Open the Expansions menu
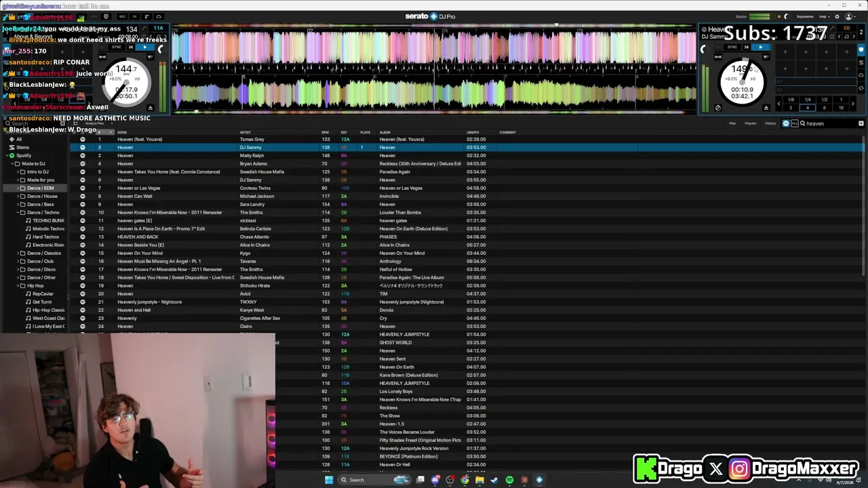This screenshot has height=488, width=868. (x=805, y=16)
